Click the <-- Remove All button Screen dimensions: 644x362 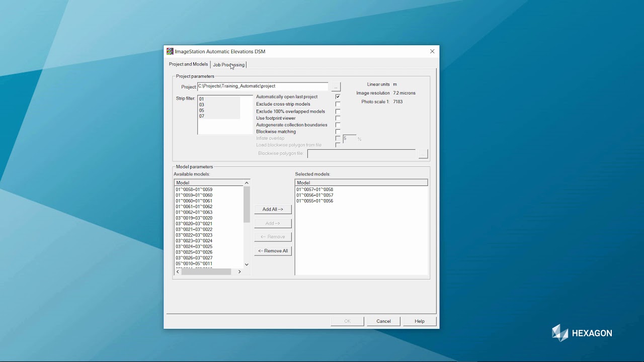[273, 251]
